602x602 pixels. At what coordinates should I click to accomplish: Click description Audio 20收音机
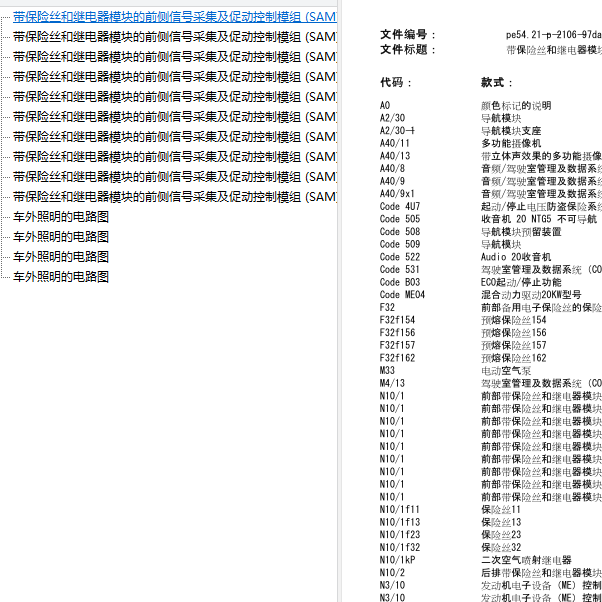click(x=516, y=257)
